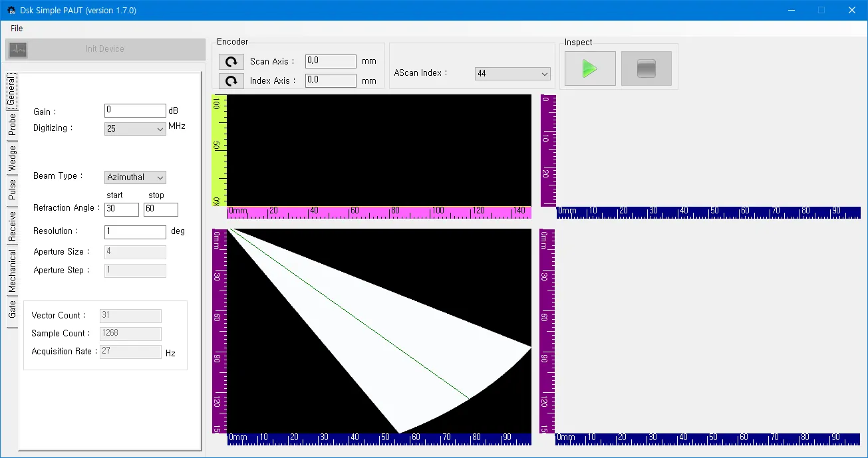Click the green line in the sector scan
This screenshot has height=458, width=868.
click(x=349, y=313)
